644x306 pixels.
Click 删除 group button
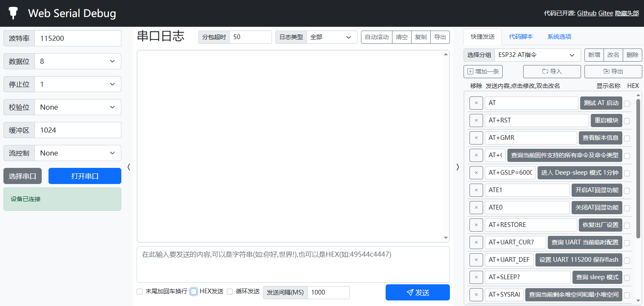click(633, 55)
